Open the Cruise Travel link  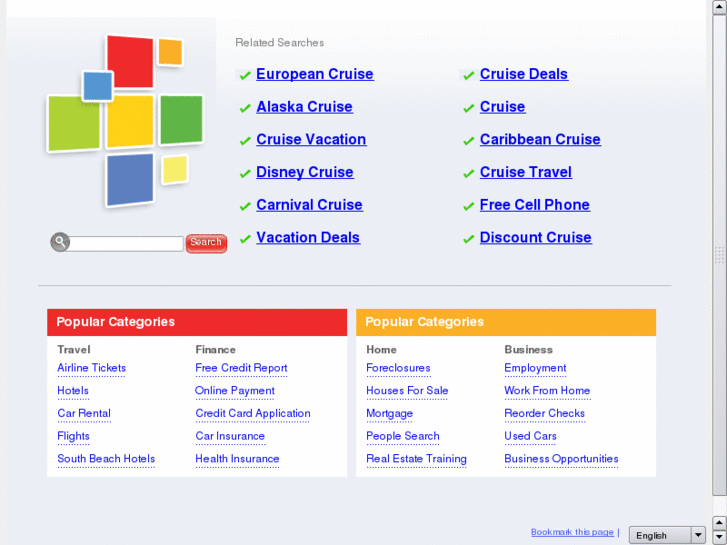tap(526, 172)
